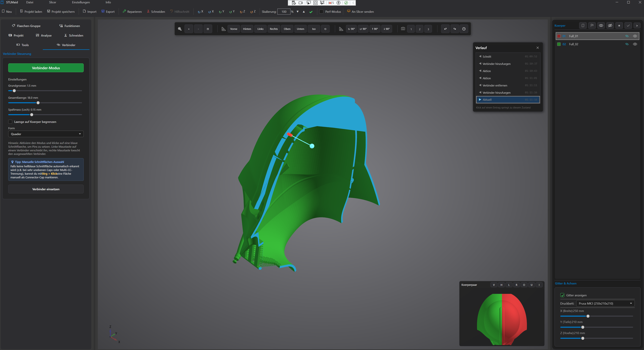
Task: Rotate the view 90° downward
Action: point(387,29)
